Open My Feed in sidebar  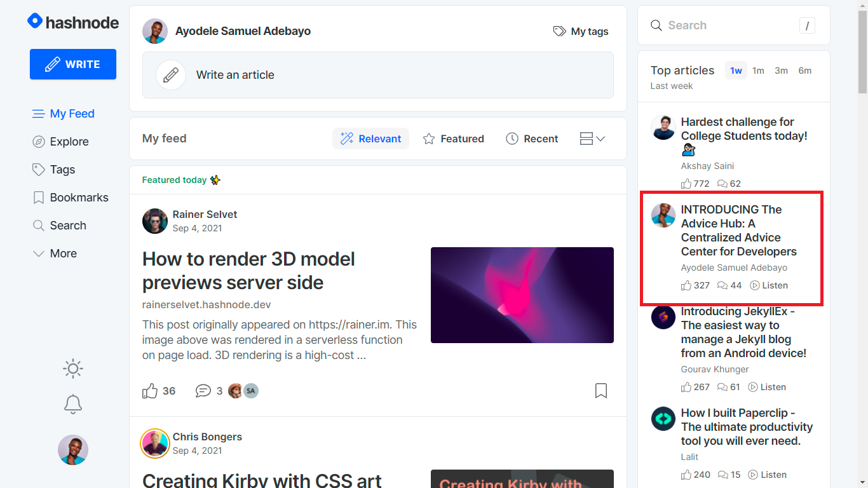(x=64, y=114)
